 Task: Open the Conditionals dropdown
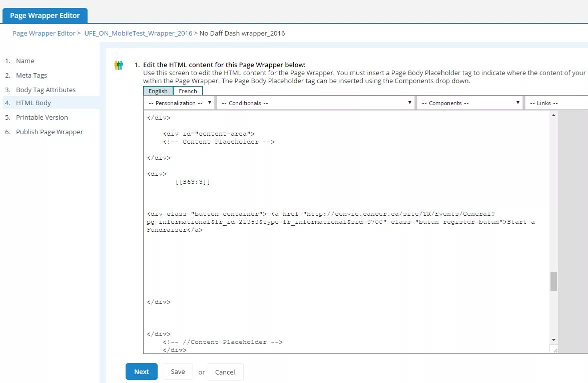(315, 103)
